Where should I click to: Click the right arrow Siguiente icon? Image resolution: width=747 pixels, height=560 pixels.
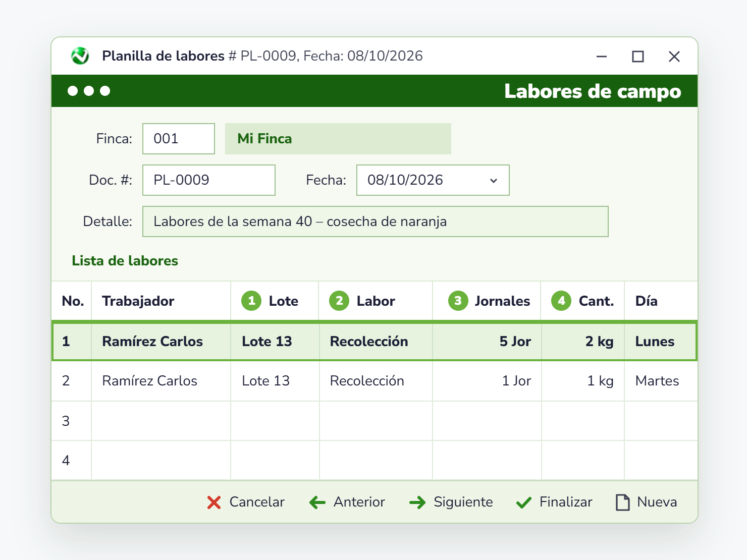(417, 502)
